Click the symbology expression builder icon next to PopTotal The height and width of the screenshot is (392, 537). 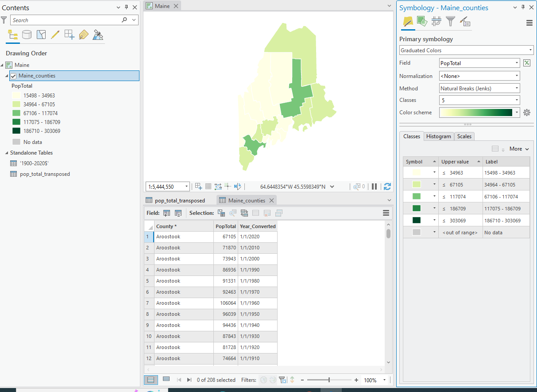(x=526, y=63)
